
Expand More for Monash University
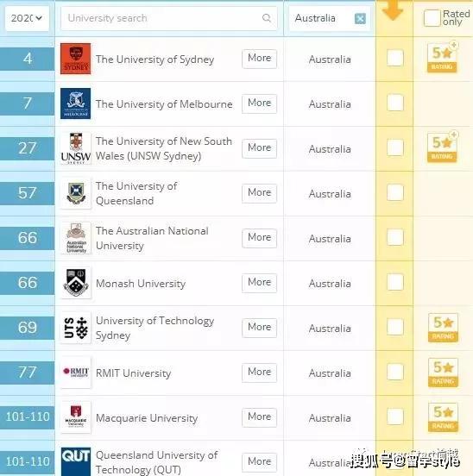[x=259, y=283]
